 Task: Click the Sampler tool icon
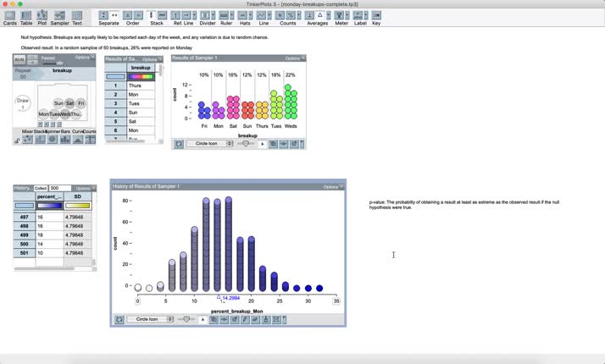59,16
